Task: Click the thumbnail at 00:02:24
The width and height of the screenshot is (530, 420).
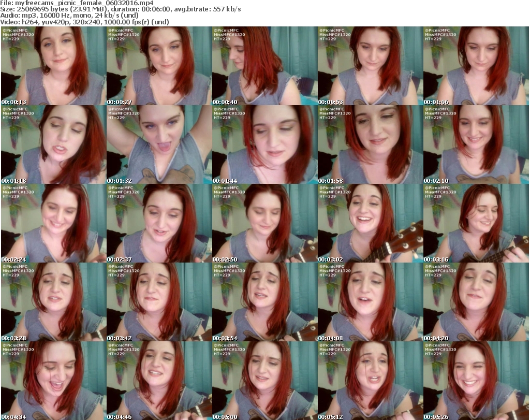Action: pos(53,223)
